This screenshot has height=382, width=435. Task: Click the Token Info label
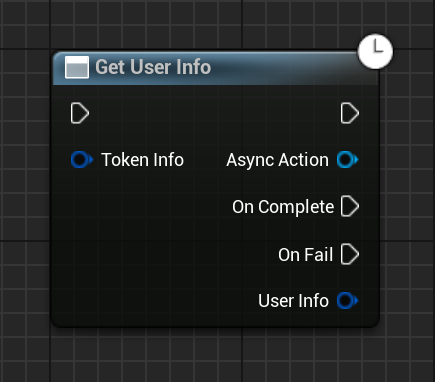pos(142,160)
